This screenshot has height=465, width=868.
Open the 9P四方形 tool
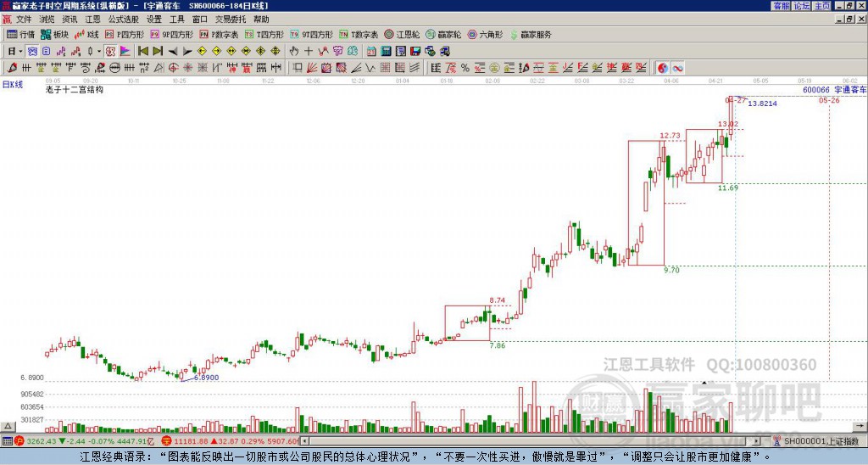pyautogui.click(x=171, y=34)
